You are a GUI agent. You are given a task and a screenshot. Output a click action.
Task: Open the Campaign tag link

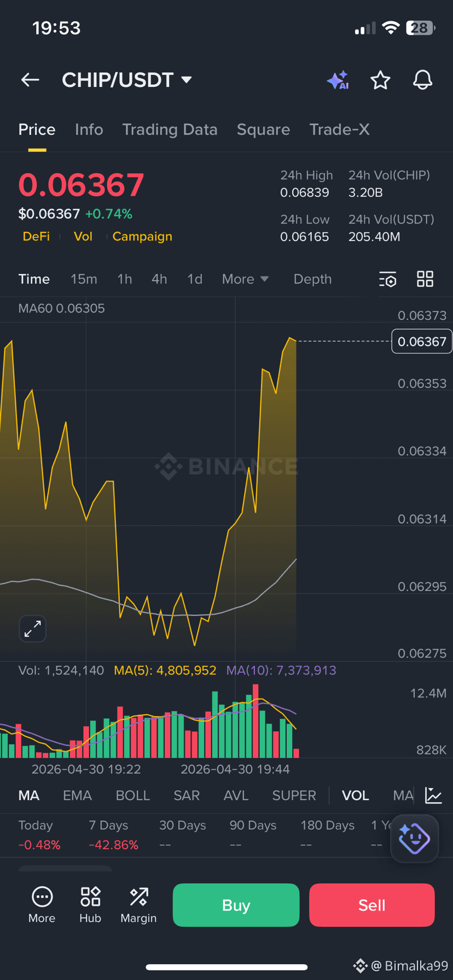[x=142, y=237]
